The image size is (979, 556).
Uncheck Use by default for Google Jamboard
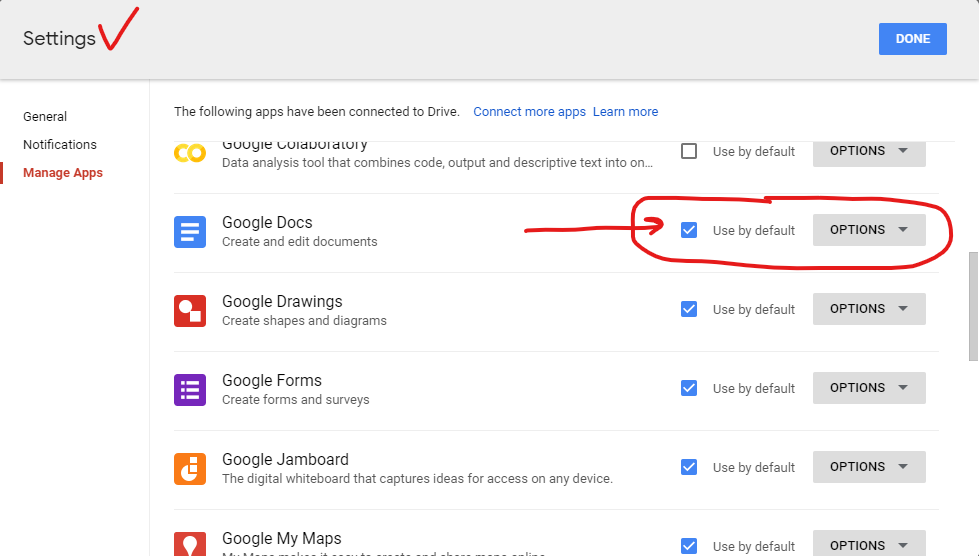tap(689, 467)
